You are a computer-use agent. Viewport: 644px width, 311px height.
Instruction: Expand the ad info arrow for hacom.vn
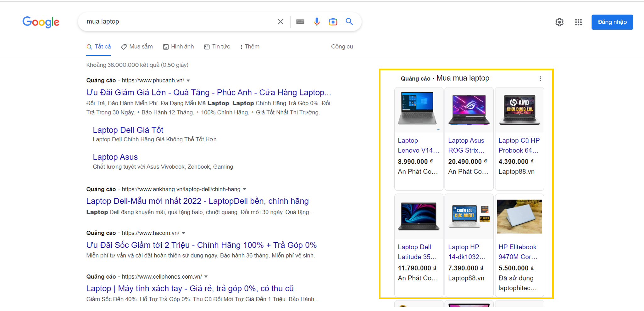[x=183, y=233]
